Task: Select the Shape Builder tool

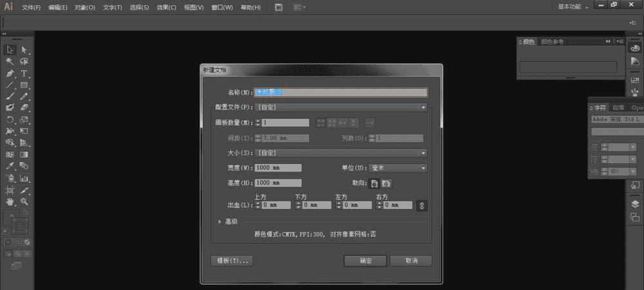Action: click(10, 143)
